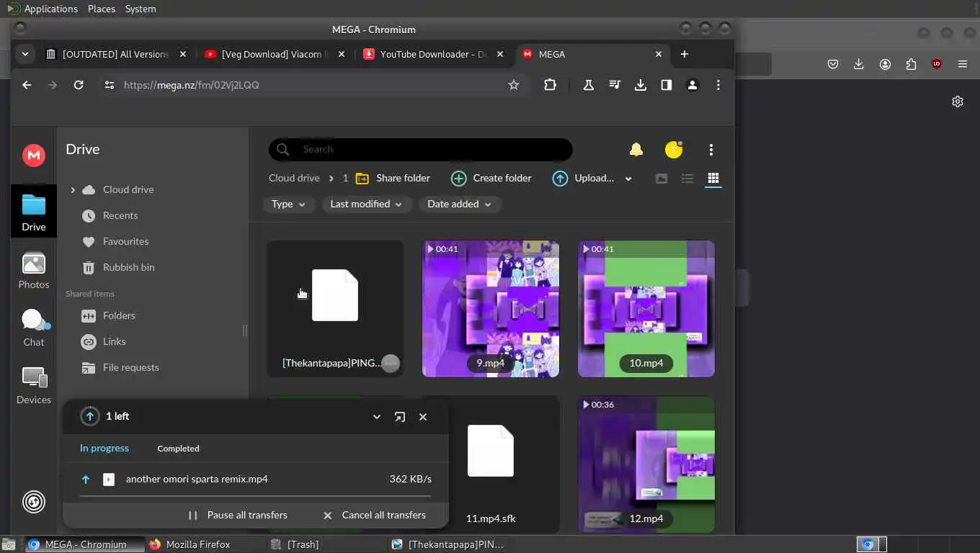Click the address bar URL
Screen dimensions: 980x553
click(192, 85)
